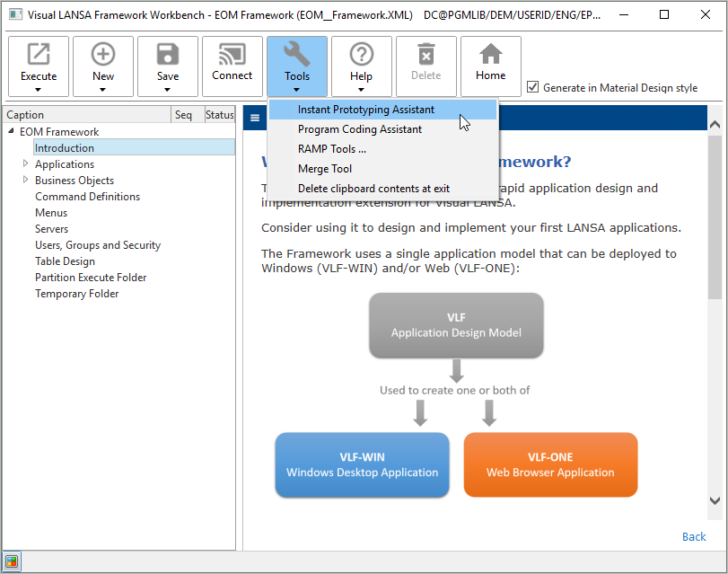Viewport: 728px width, 574px height.
Task: Minimize the Framework Workbench window
Action: coord(624,15)
